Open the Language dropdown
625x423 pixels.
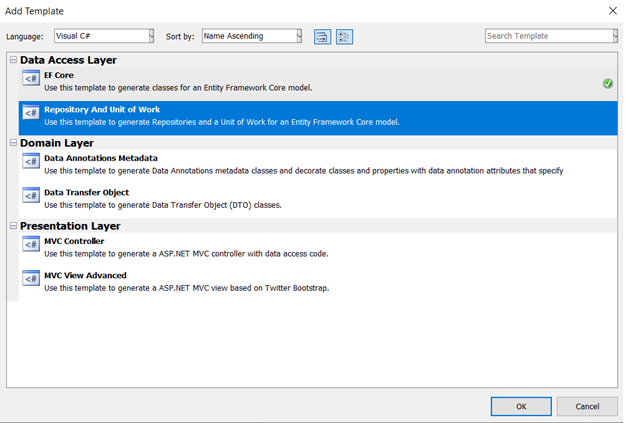pyautogui.click(x=151, y=37)
